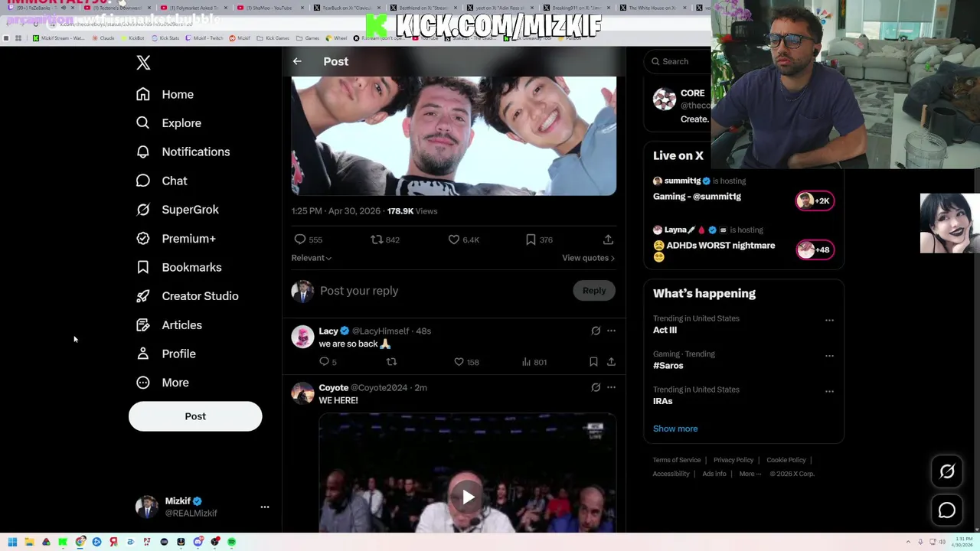This screenshot has width=980, height=551.
Task: Click the Creator Studio rocket icon
Action: pos(143,296)
